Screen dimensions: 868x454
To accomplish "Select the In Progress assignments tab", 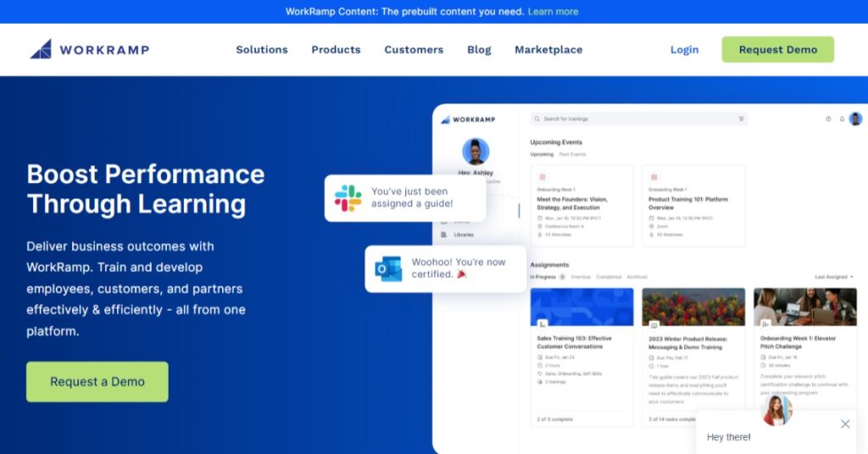I will tap(543, 276).
